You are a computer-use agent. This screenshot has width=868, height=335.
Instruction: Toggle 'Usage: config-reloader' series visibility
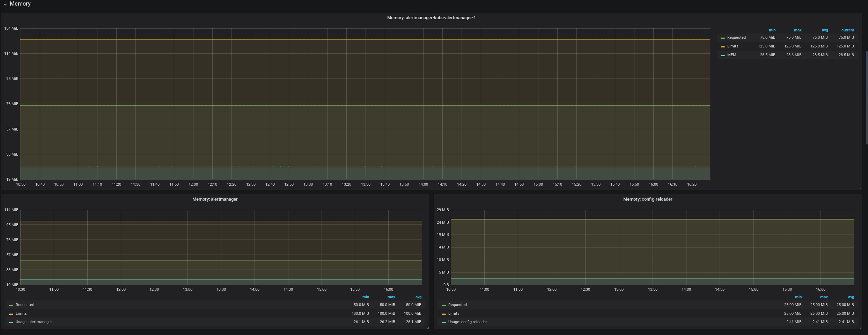click(x=467, y=322)
